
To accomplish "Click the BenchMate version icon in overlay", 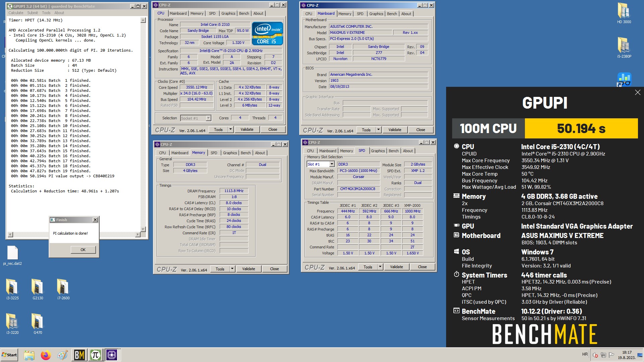I will coord(456,311).
